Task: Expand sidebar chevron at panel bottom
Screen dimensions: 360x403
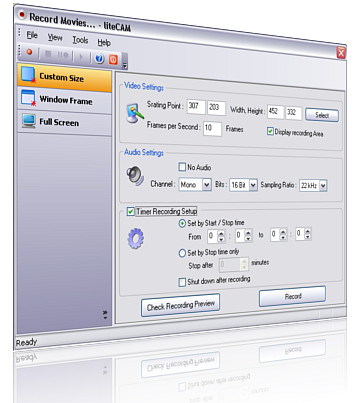Action: point(105,314)
